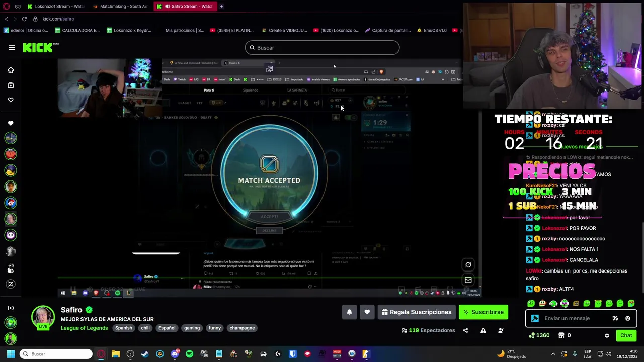Click the Spanish tag
Screen dimensions: 644x362
(x=123, y=328)
